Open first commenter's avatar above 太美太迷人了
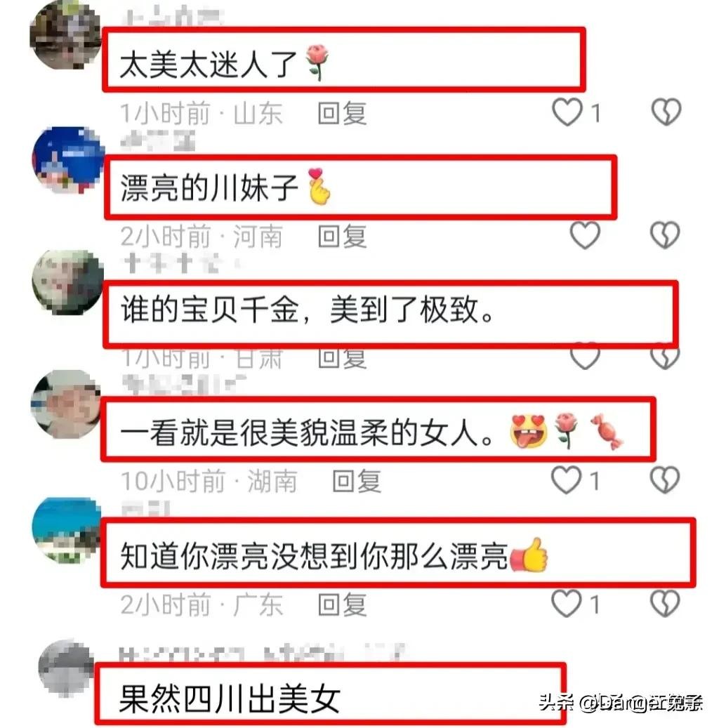The height and width of the screenshot is (728, 719). [65, 35]
